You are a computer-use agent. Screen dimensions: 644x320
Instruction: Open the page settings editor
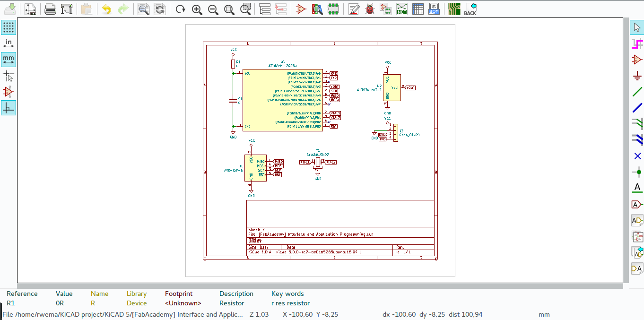31,9
